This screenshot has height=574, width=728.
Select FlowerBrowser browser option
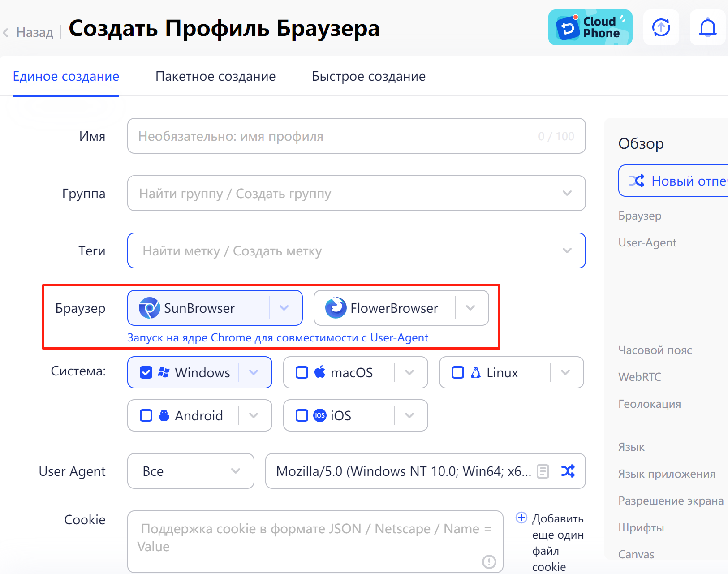pos(401,308)
